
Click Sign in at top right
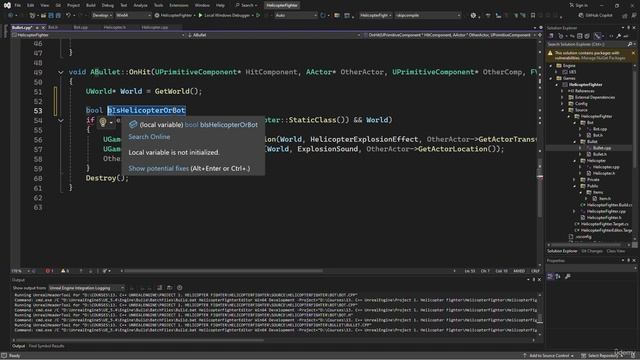[x=579, y=5]
